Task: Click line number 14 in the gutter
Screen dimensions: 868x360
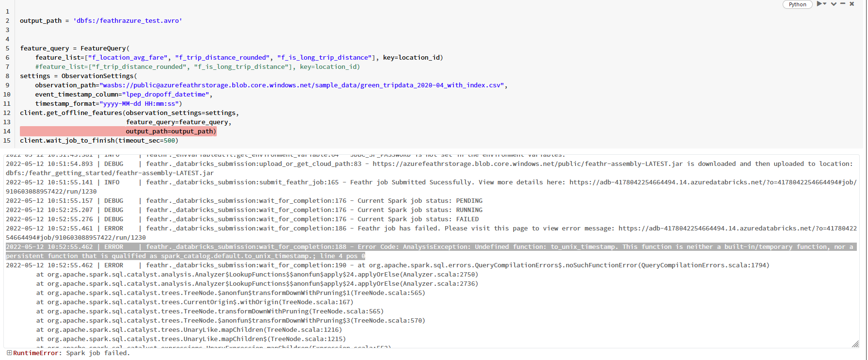Action: 7,131
